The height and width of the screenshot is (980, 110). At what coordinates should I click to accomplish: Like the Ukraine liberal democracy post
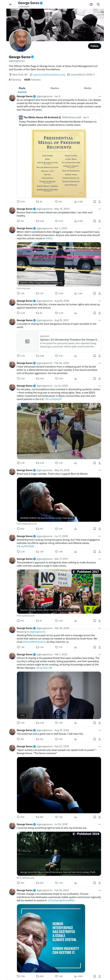click(57, 379)
